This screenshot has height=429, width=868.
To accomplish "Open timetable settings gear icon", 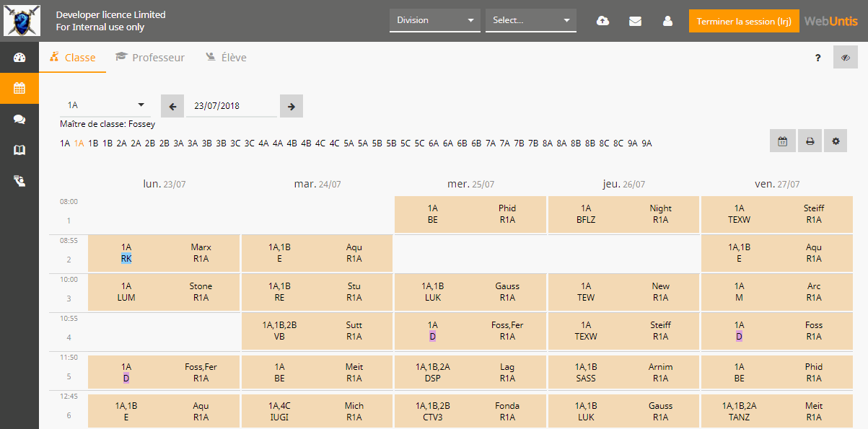I will point(836,141).
